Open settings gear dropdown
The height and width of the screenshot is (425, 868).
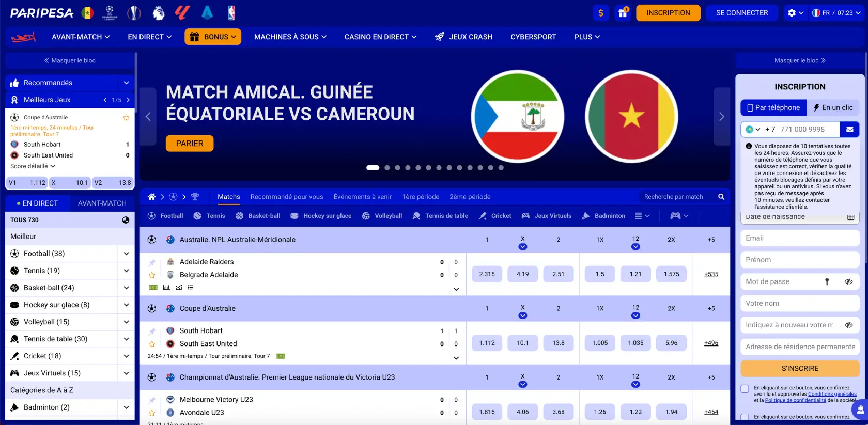795,13
